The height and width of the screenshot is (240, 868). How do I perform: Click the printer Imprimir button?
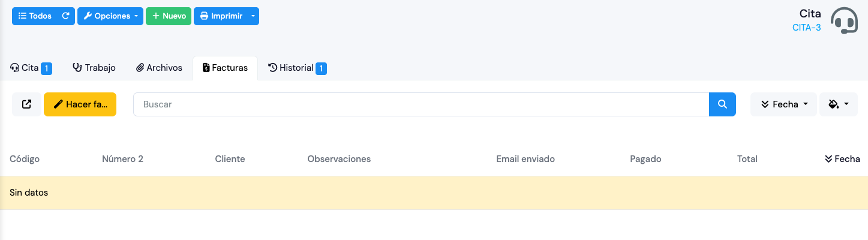click(x=221, y=16)
